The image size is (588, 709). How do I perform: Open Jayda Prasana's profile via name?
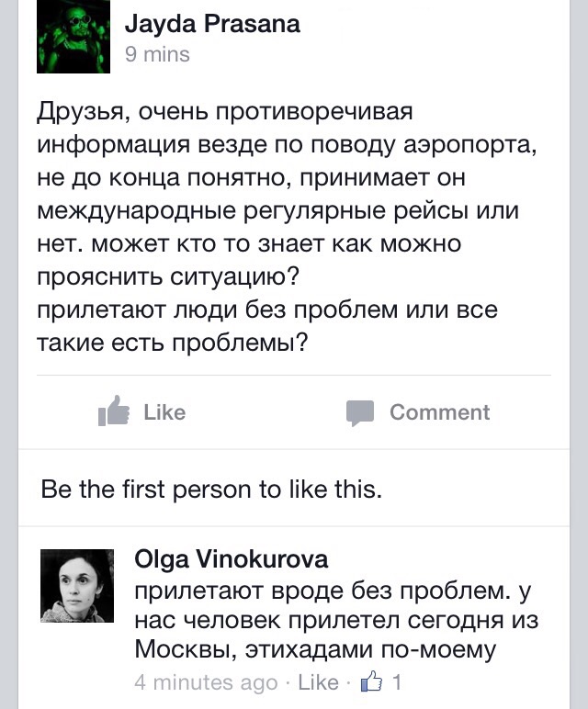(212, 24)
